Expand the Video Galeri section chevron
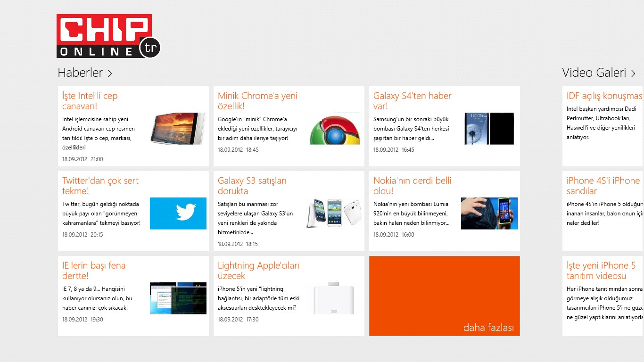This screenshot has height=362, width=644. pyautogui.click(x=633, y=73)
